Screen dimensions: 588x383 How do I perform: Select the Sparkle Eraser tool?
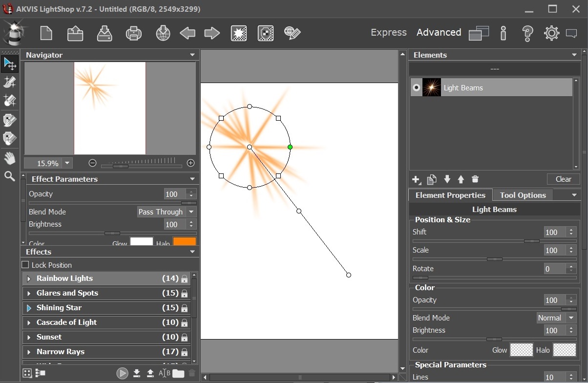click(10, 101)
